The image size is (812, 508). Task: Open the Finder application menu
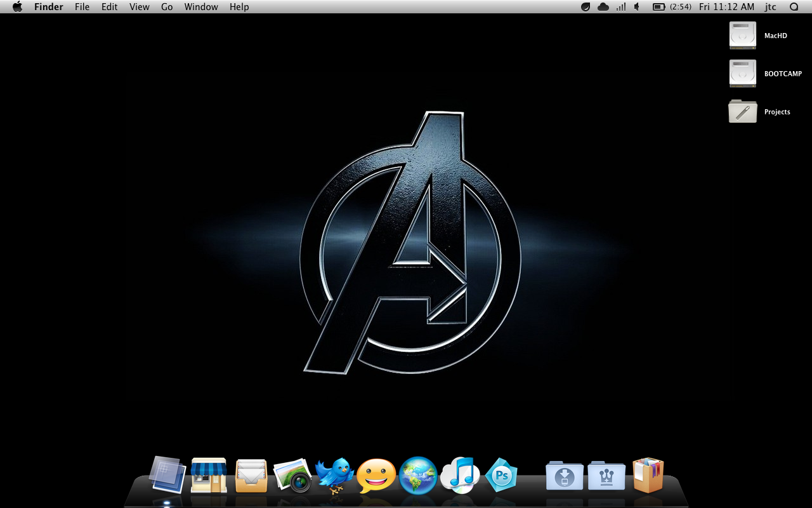pyautogui.click(x=48, y=7)
